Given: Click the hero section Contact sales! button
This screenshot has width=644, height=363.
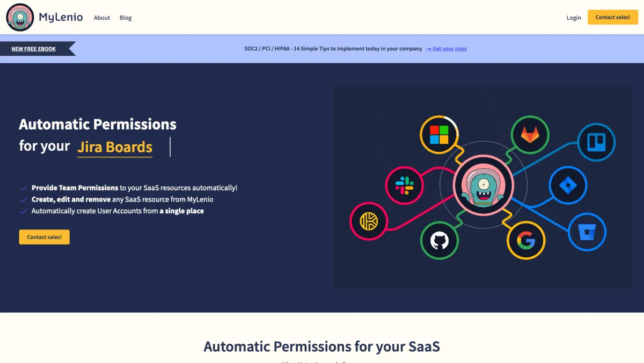Looking at the screenshot, I should [x=44, y=237].
